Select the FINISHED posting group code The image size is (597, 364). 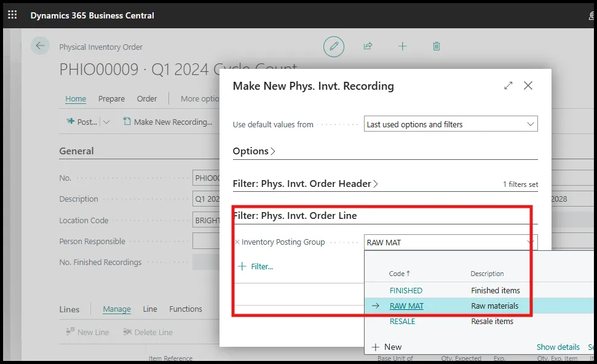(x=406, y=290)
